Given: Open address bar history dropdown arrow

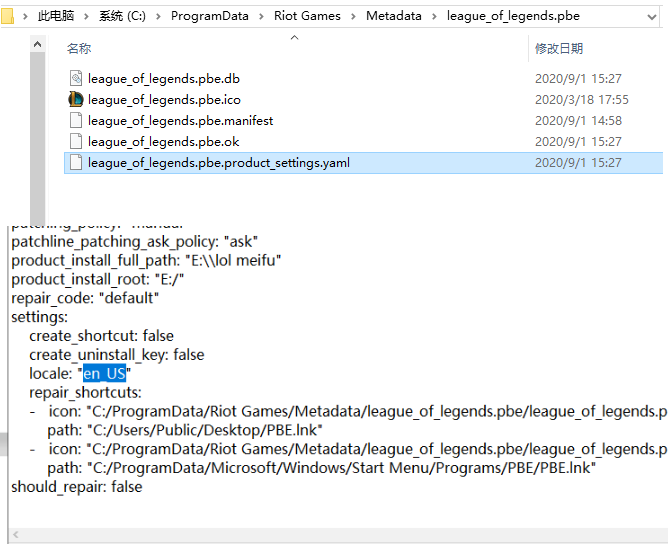Looking at the screenshot, I should (x=651, y=17).
